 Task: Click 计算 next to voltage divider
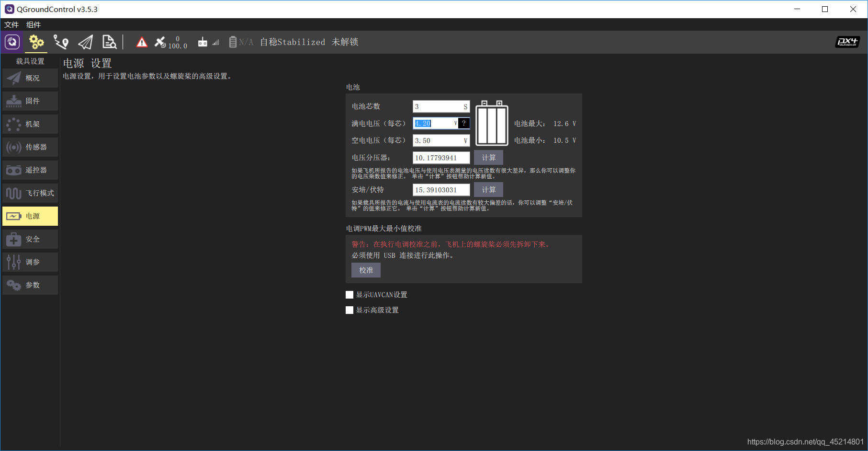click(x=488, y=158)
